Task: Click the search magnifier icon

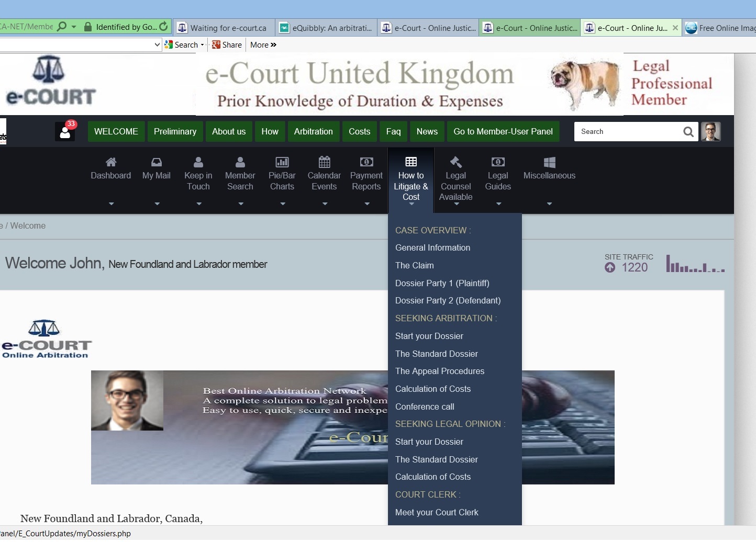Action: point(688,132)
